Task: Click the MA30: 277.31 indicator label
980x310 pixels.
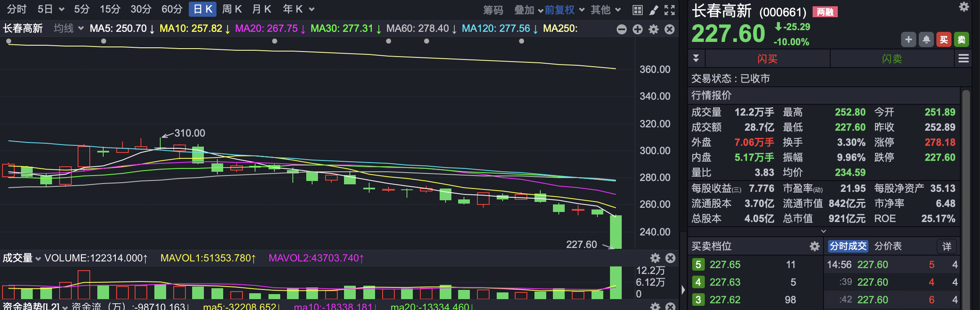Action: tap(346, 28)
